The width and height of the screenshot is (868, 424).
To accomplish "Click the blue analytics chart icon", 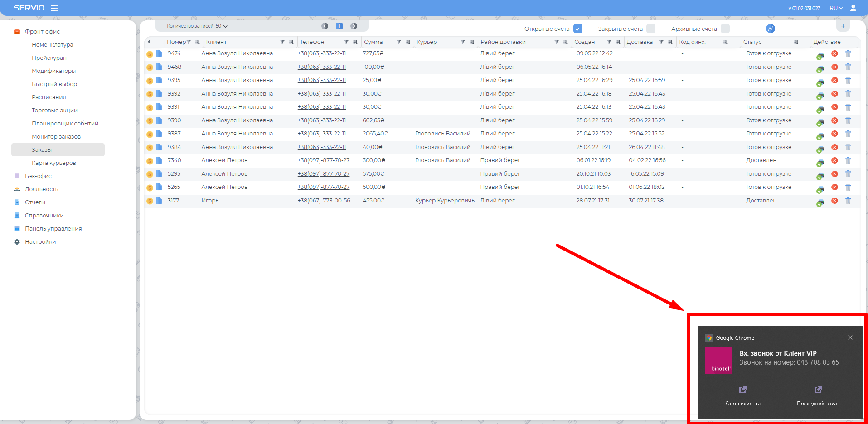I will tap(771, 29).
